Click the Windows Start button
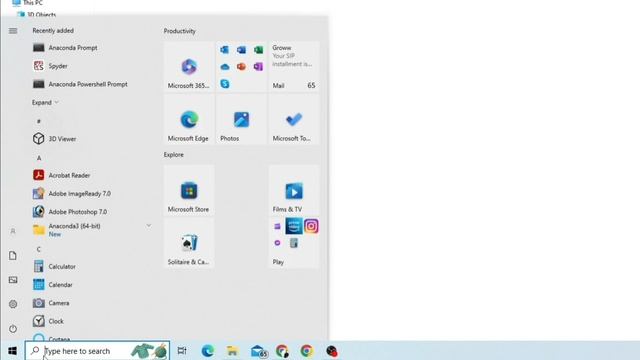This screenshot has width=640, height=360. 12,351
